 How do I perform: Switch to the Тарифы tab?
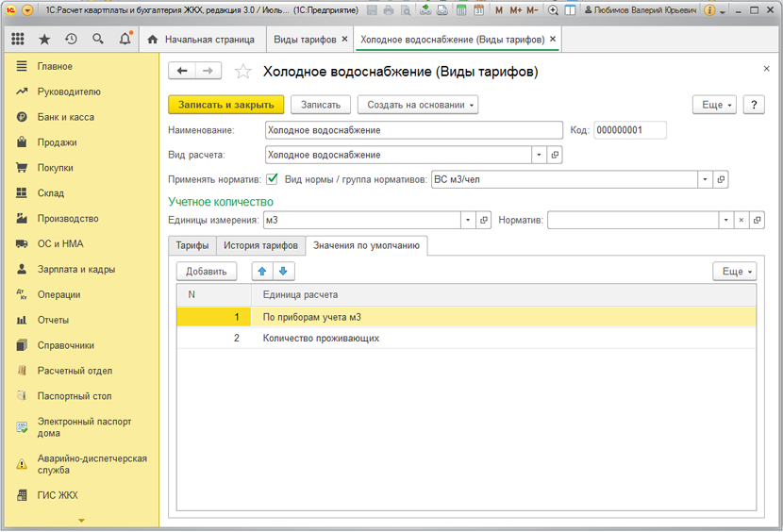coord(192,246)
